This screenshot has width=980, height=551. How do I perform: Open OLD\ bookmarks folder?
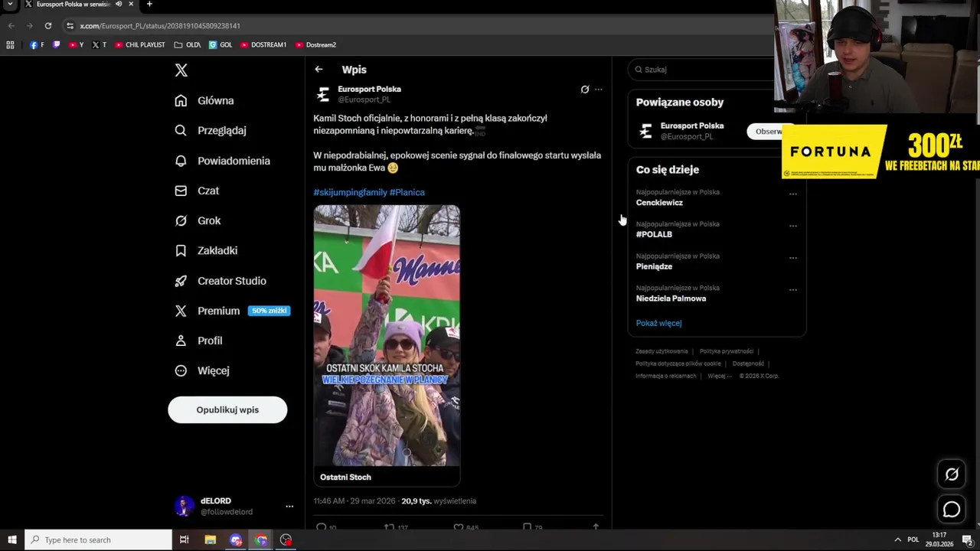188,45
